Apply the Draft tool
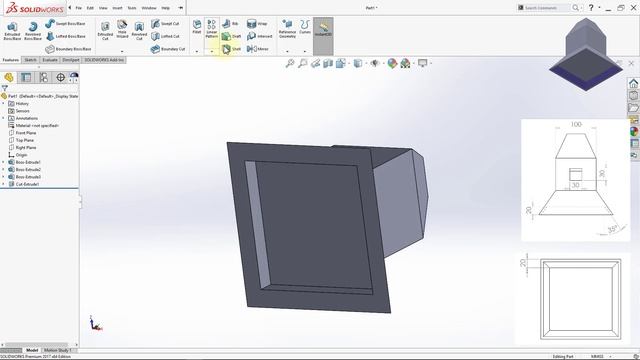The height and width of the screenshot is (360, 640). tap(231, 36)
